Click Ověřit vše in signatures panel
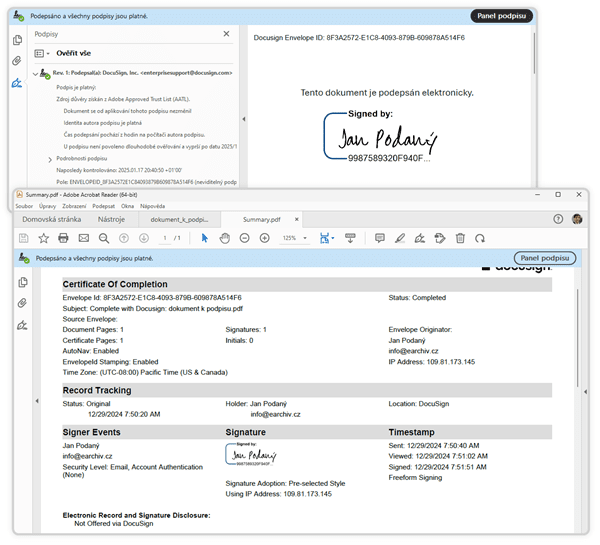 [x=73, y=53]
